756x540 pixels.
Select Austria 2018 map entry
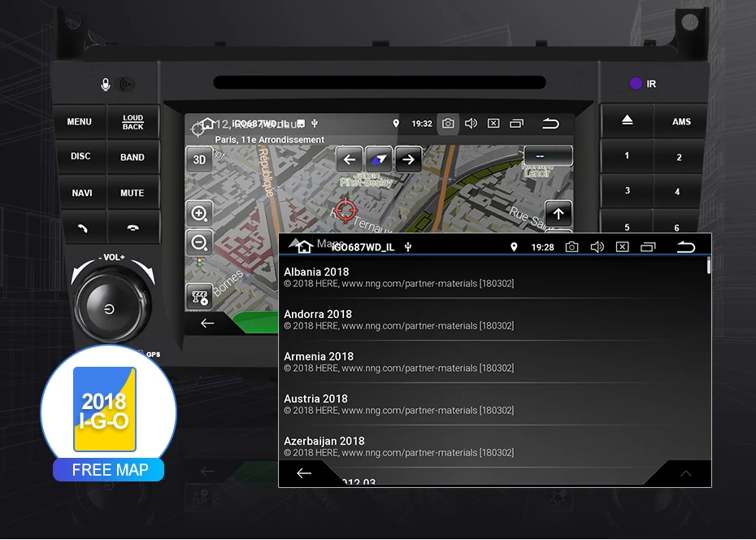(493, 404)
